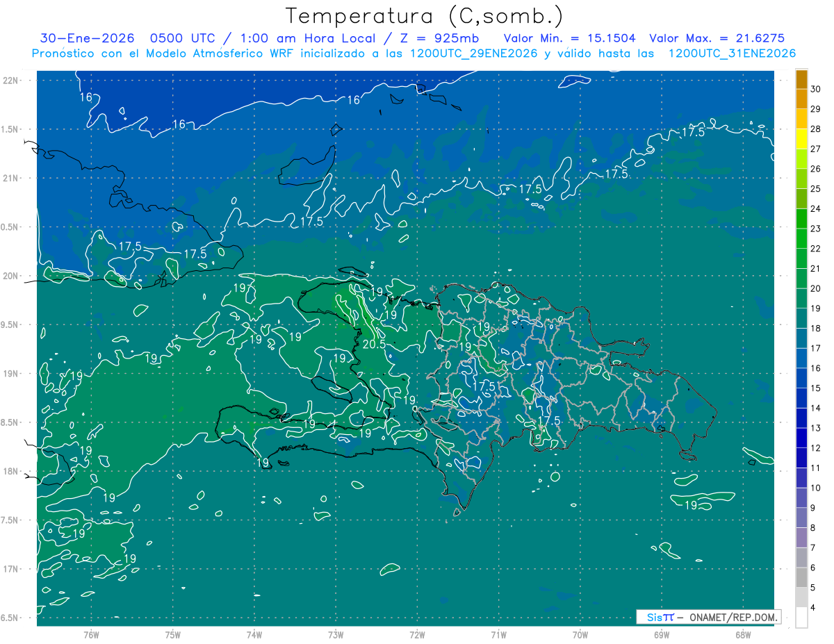Pick the green swatch between 22 and 23

tap(801, 239)
